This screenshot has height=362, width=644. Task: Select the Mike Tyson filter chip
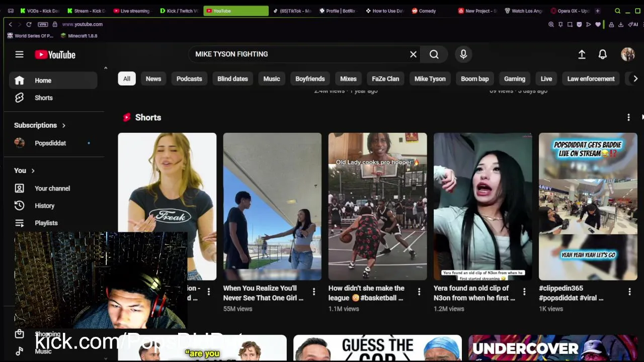[x=430, y=78]
